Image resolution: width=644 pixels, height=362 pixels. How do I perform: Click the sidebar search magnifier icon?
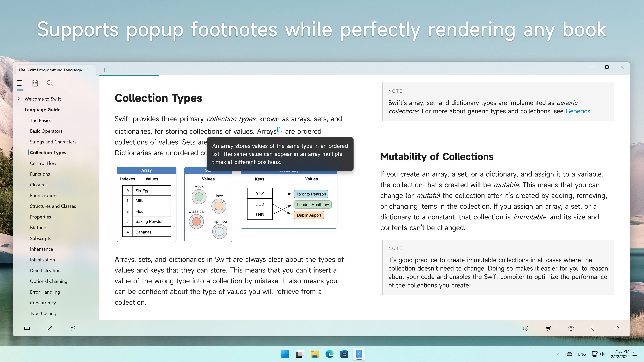tap(50, 83)
